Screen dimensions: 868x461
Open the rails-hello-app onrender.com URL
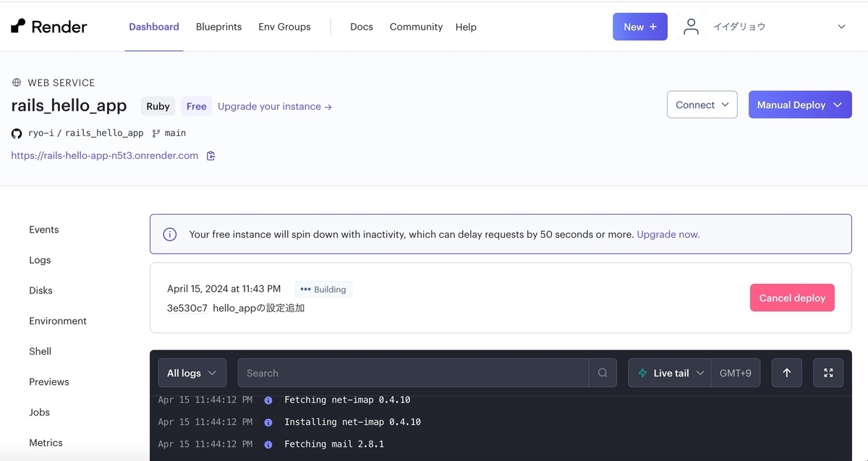(105, 155)
